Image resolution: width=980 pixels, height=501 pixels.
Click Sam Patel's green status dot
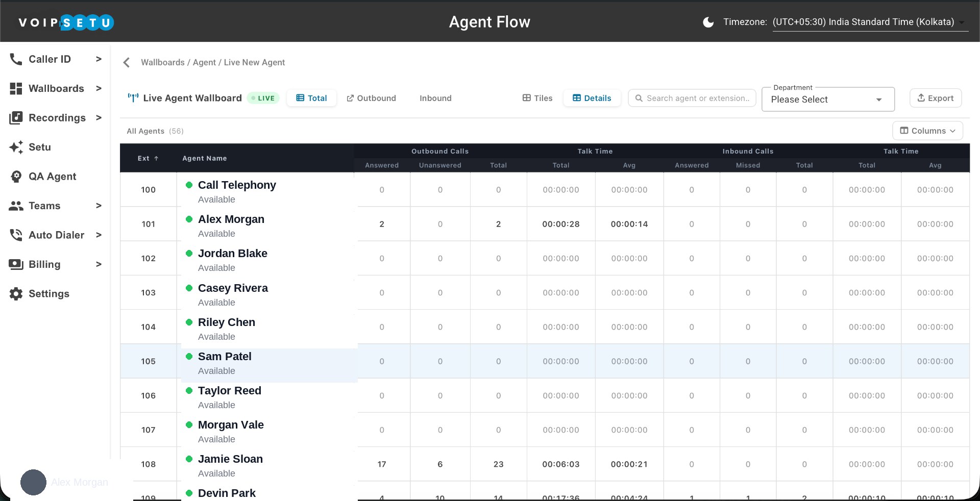pyautogui.click(x=189, y=356)
